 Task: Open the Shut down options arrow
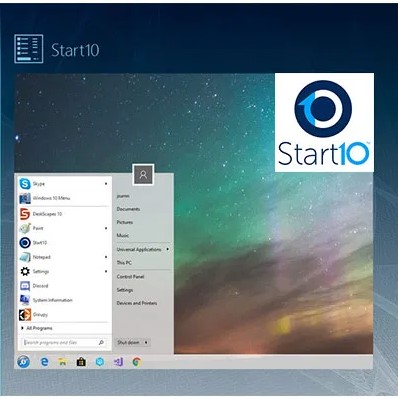(x=146, y=342)
